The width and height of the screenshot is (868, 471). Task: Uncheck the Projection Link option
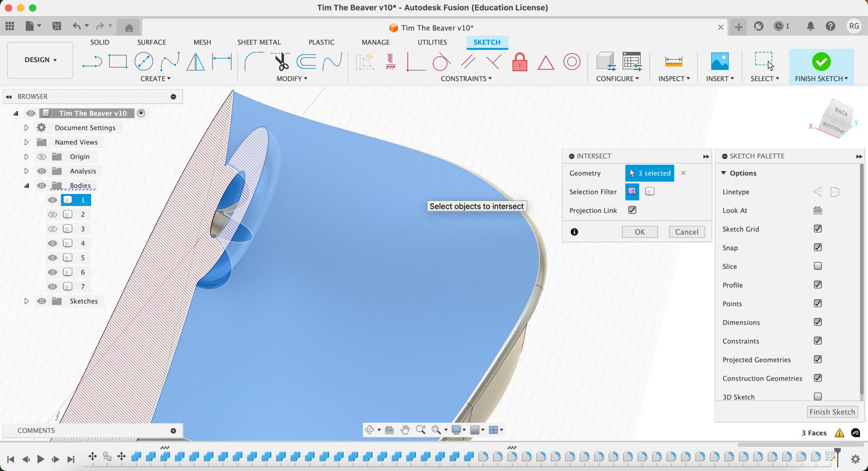point(632,210)
